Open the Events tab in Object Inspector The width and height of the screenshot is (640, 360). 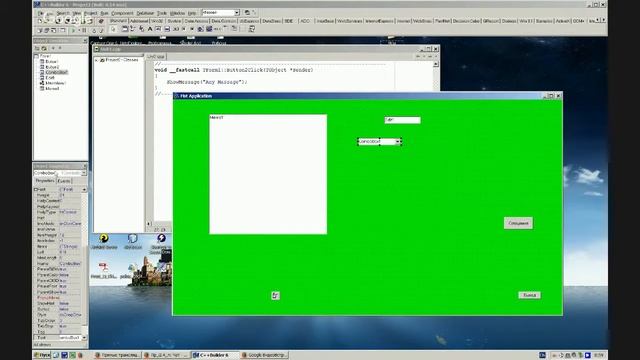pyautogui.click(x=64, y=181)
